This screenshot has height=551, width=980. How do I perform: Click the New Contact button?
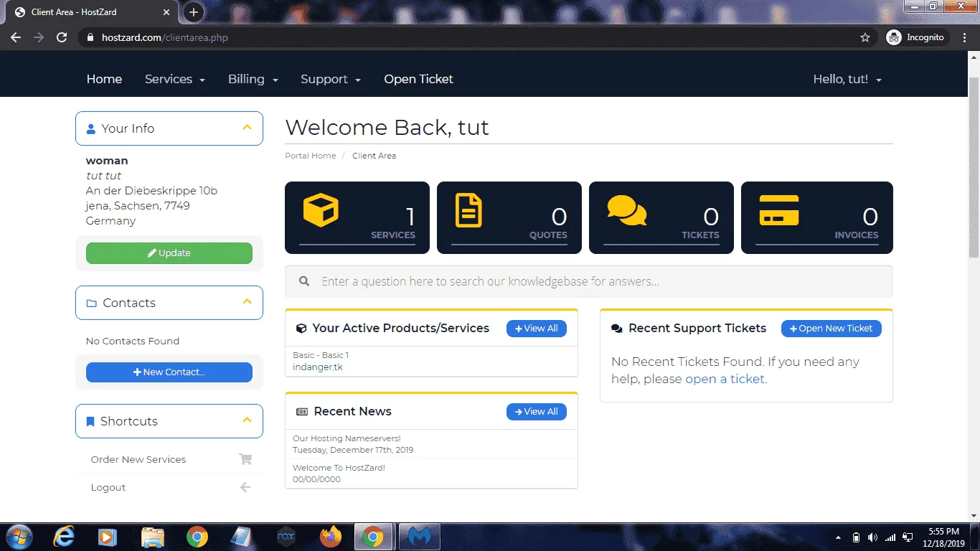(169, 372)
